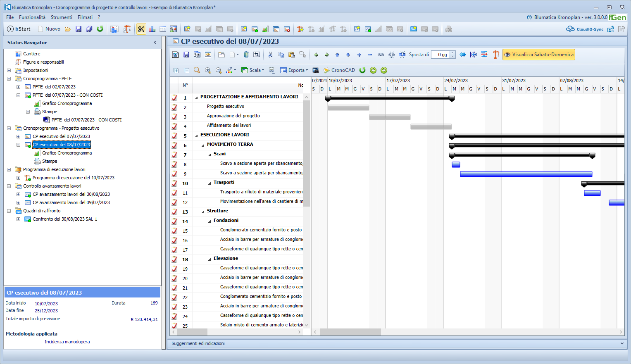The height and width of the screenshot is (364, 631).
Task: Toggle Visualizza Sabato-Domenica button
Action: 539,55
